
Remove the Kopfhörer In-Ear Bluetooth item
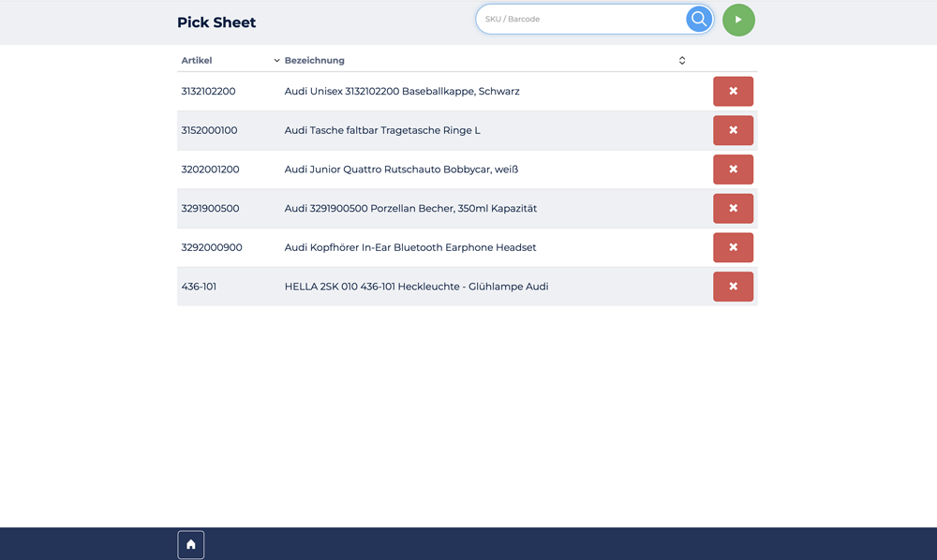point(733,247)
